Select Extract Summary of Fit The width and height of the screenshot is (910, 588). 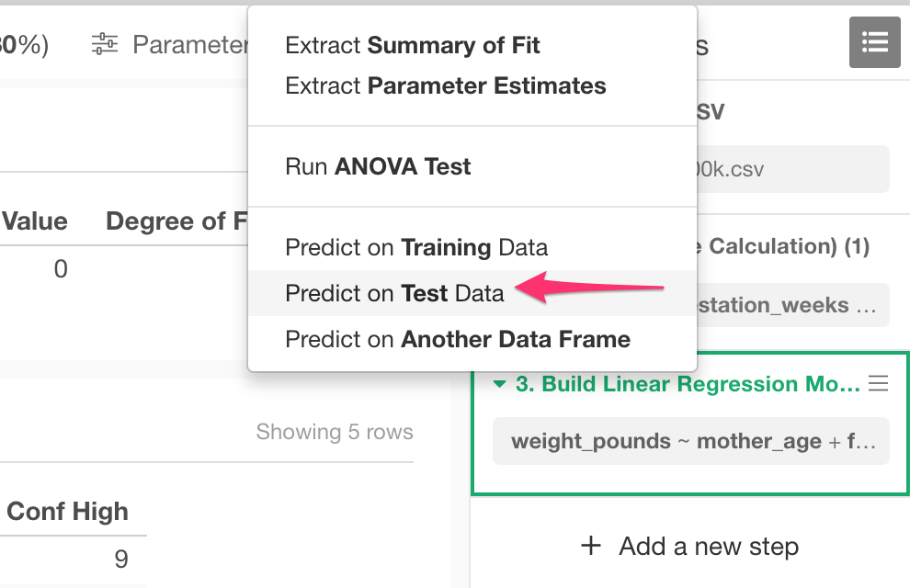(412, 45)
